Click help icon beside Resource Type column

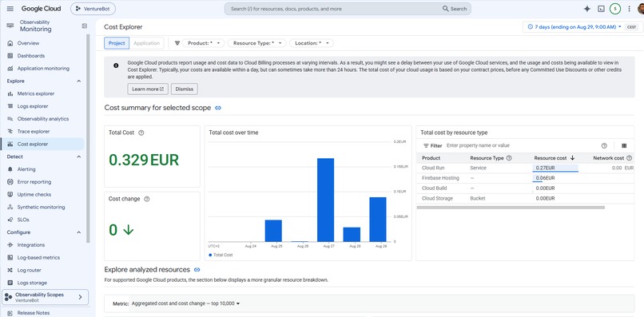pyautogui.click(x=509, y=158)
